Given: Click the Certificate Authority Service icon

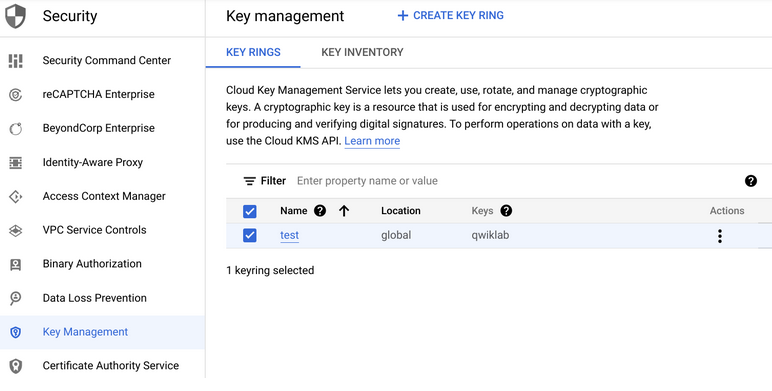Looking at the screenshot, I should coord(16,366).
